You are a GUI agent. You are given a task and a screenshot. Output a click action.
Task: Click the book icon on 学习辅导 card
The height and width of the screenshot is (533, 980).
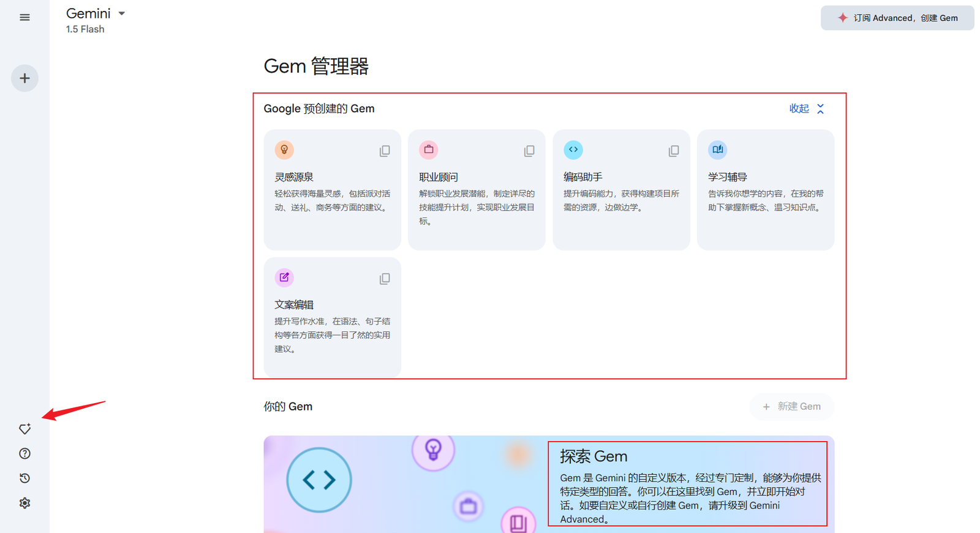coord(718,149)
